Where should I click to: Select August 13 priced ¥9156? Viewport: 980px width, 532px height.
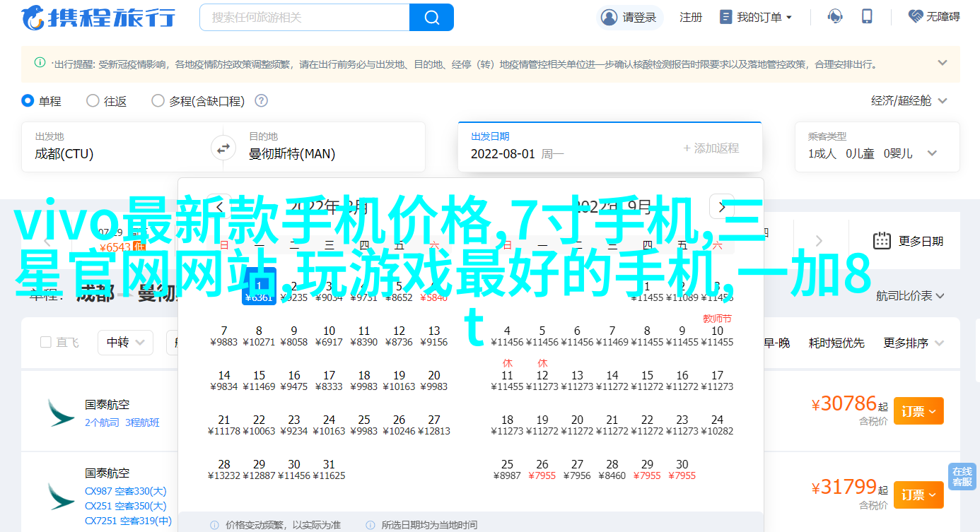(434, 336)
